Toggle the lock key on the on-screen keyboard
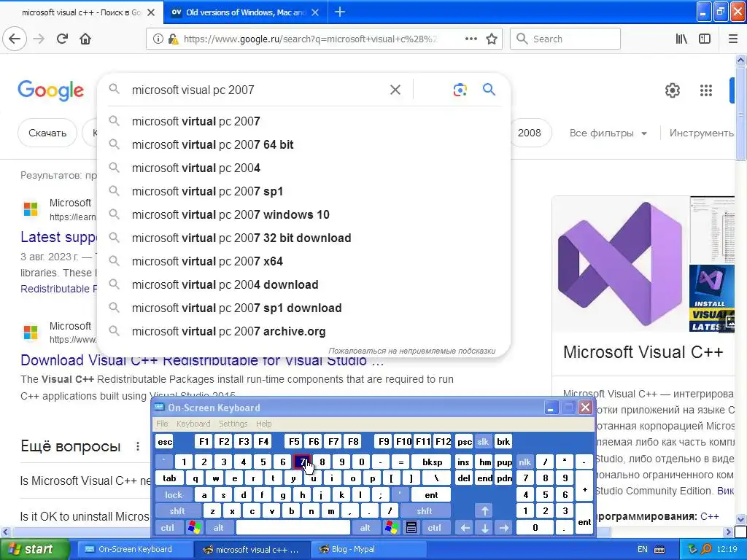The height and width of the screenshot is (560, 747). point(174,495)
